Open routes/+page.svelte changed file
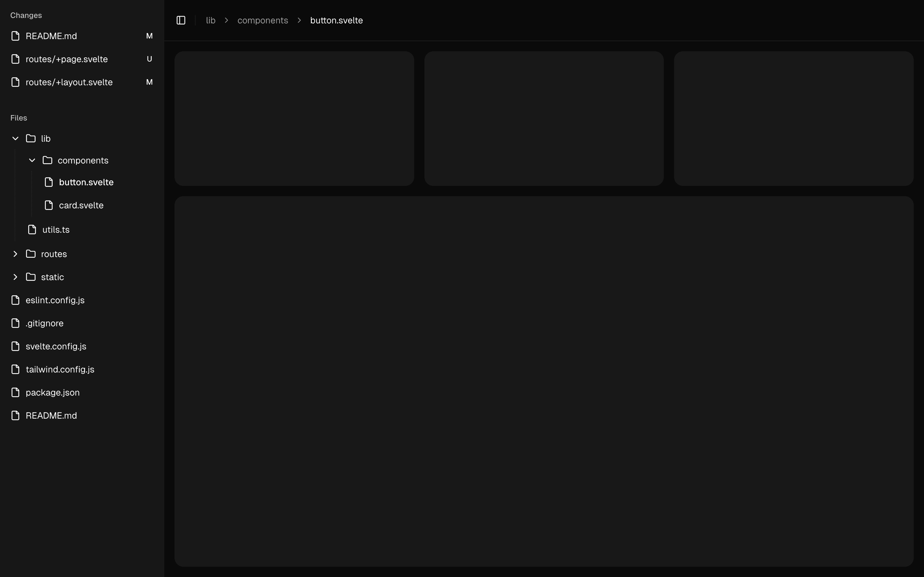The height and width of the screenshot is (577, 924). coord(66,59)
